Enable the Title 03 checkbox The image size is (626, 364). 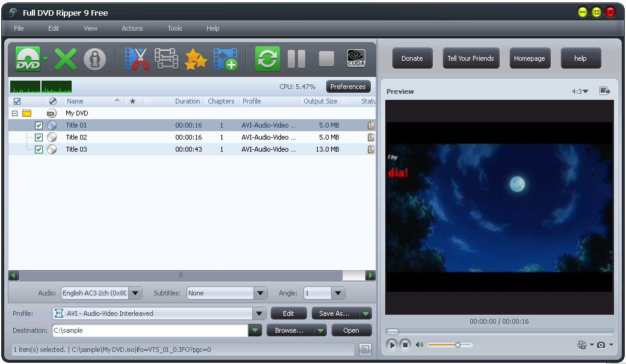point(39,149)
